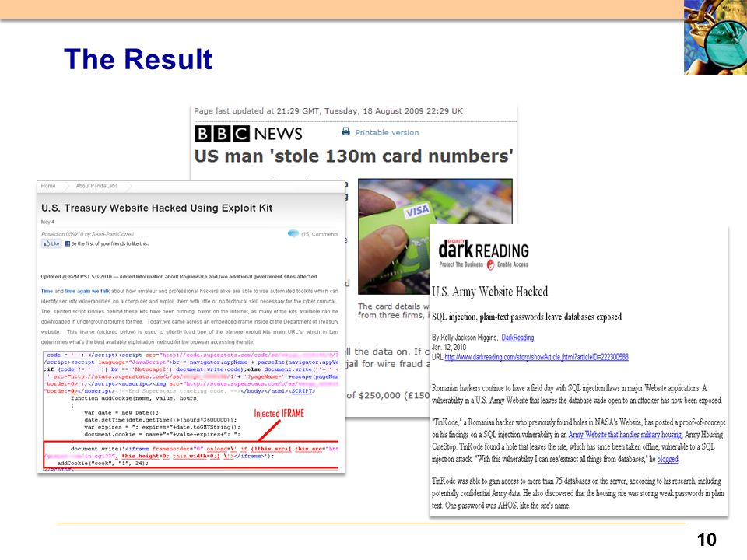
Task: Open the DarkReading author link
Action: pos(517,338)
